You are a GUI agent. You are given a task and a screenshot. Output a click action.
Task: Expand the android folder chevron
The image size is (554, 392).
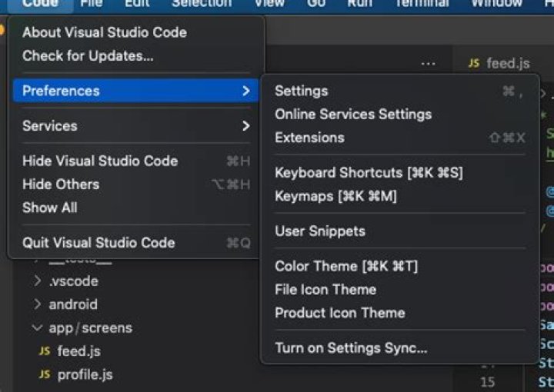point(37,304)
